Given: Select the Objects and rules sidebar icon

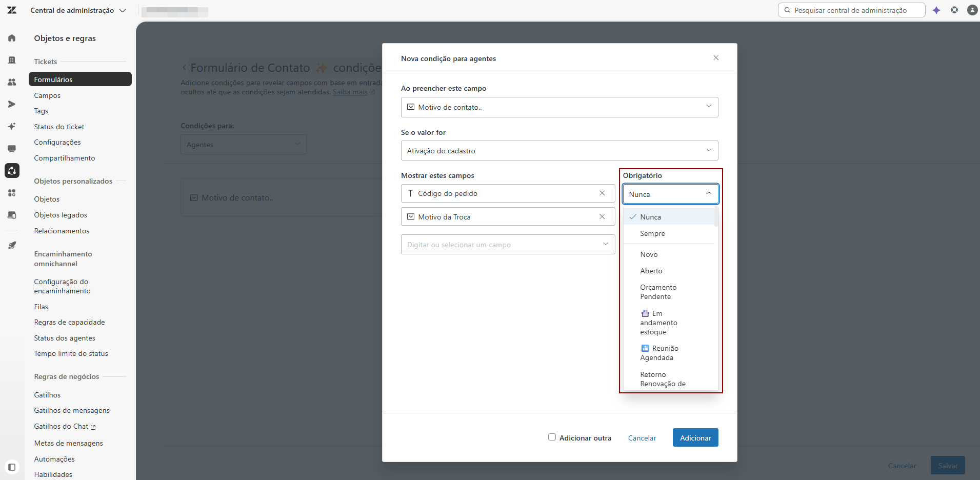Looking at the screenshot, I should [x=12, y=171].
